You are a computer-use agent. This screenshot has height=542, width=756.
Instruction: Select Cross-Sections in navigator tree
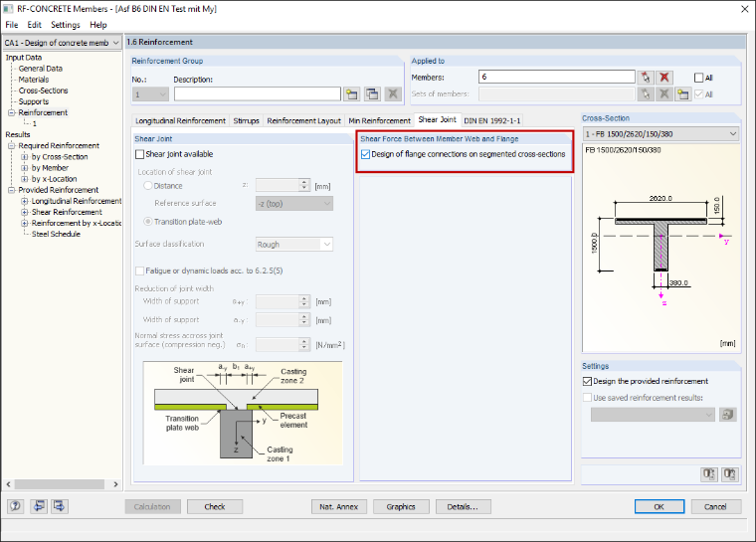(44, 90)
